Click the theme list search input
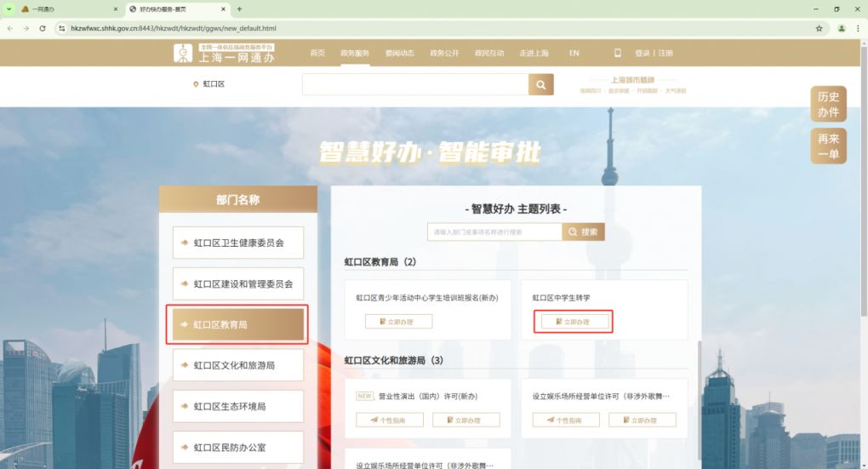The image size is (868, 469). [495, 232]
